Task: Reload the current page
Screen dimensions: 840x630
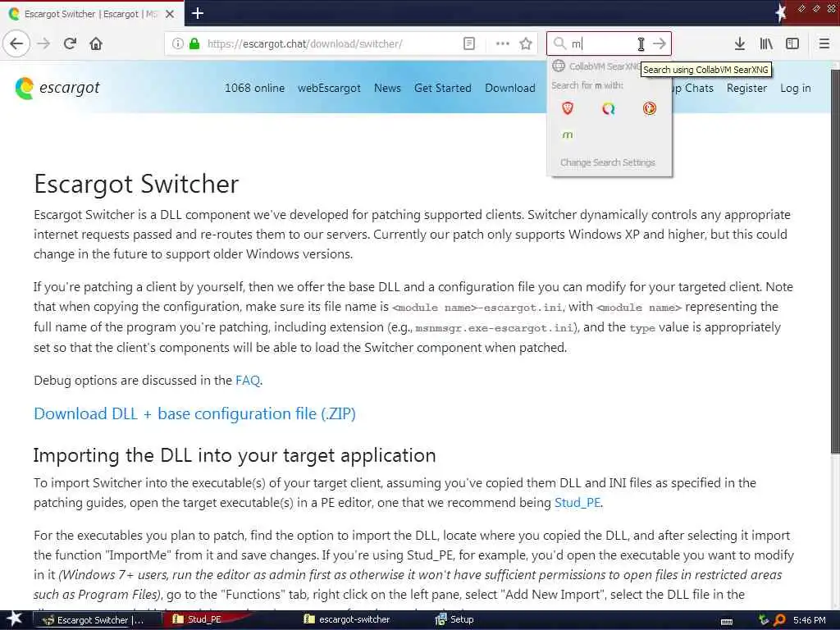Action: [70, 43]
